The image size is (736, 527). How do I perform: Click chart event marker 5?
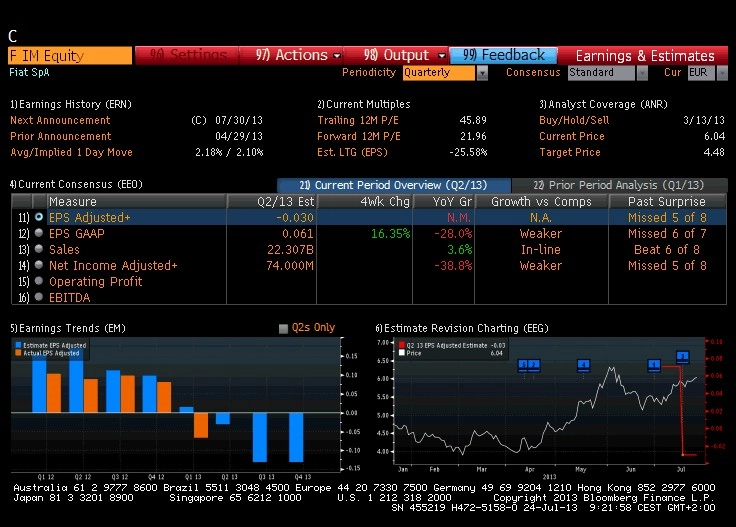523,365
